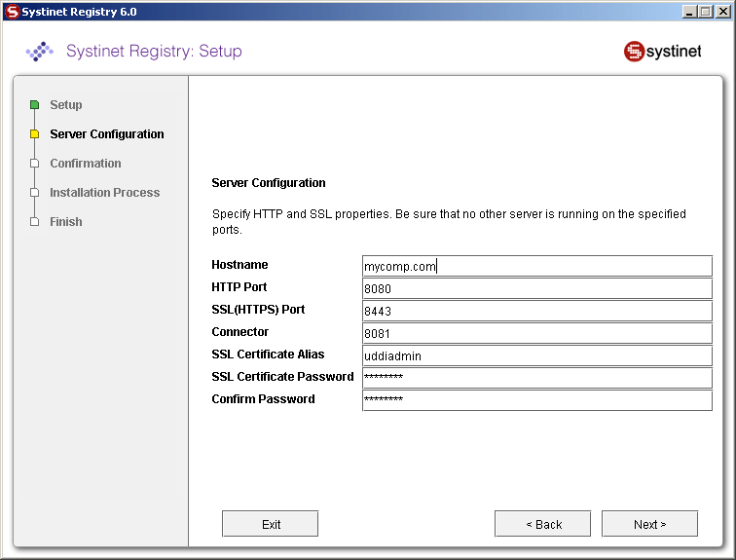The image size is (736, 560).
Task: Click the SSL Certificate Password label
Action: 282,377
